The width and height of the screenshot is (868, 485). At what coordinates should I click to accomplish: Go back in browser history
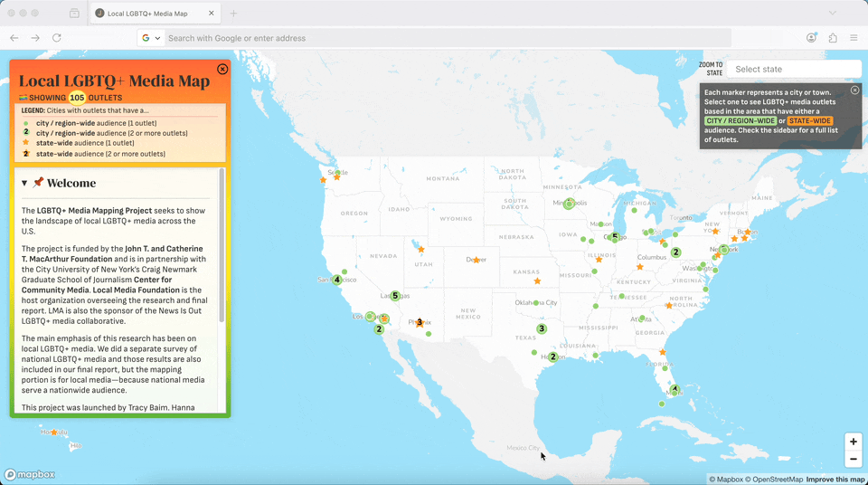click(14, 38)
